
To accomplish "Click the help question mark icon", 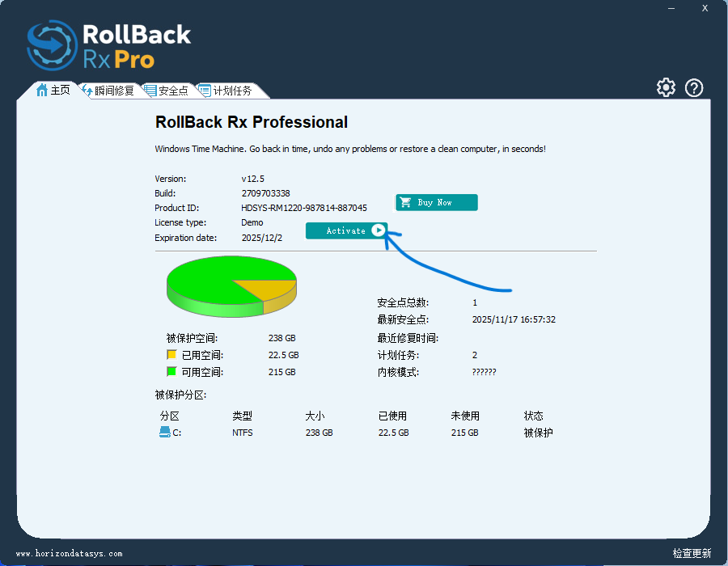I will (694, 88).
